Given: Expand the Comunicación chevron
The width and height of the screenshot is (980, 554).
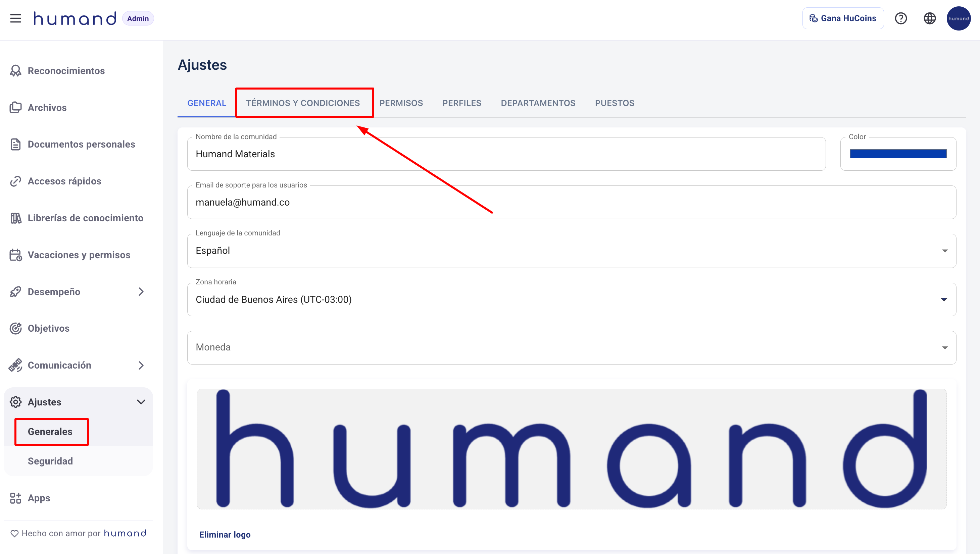Looking at the screenshot, I should pos(141,365).
